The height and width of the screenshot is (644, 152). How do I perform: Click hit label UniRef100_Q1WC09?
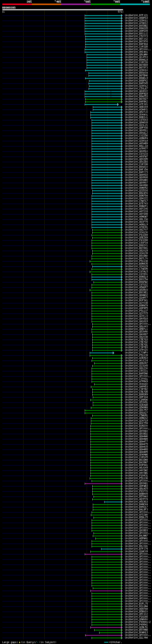coord(136,551)
